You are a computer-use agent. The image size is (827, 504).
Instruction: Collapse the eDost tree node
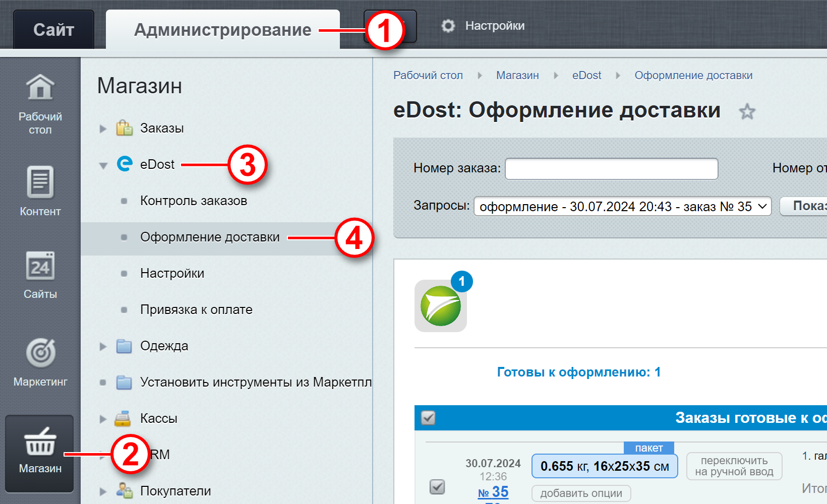point(103,165)
